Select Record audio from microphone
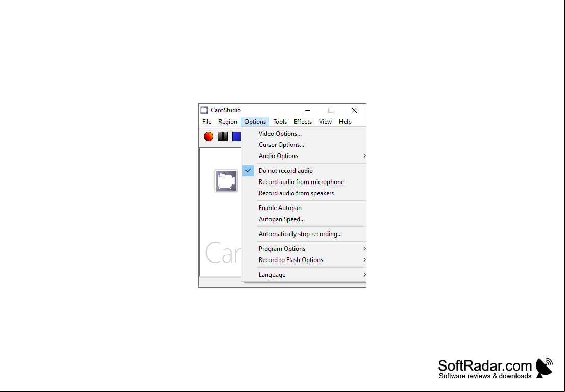This screenshot has width=565, height=392. [304, 182]
